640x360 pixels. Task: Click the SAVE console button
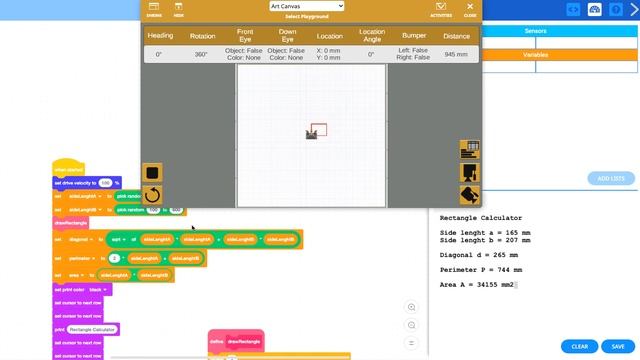point(618,347)
